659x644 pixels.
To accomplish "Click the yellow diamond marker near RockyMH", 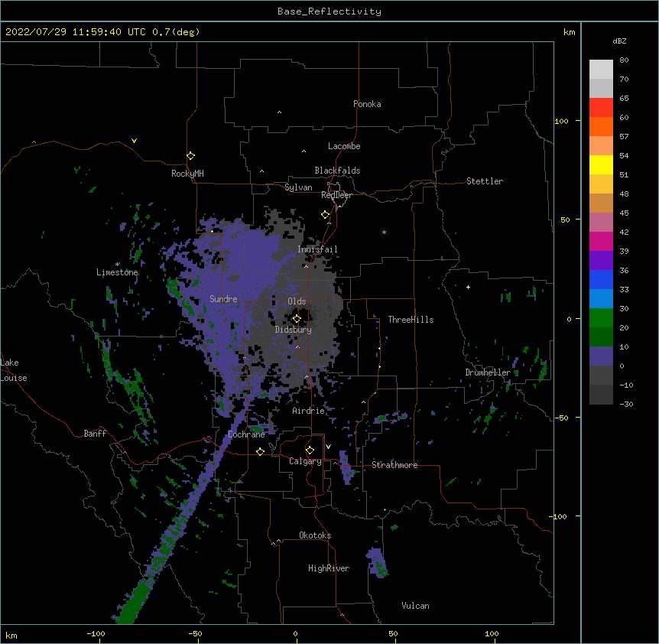I will pos(191,156).
